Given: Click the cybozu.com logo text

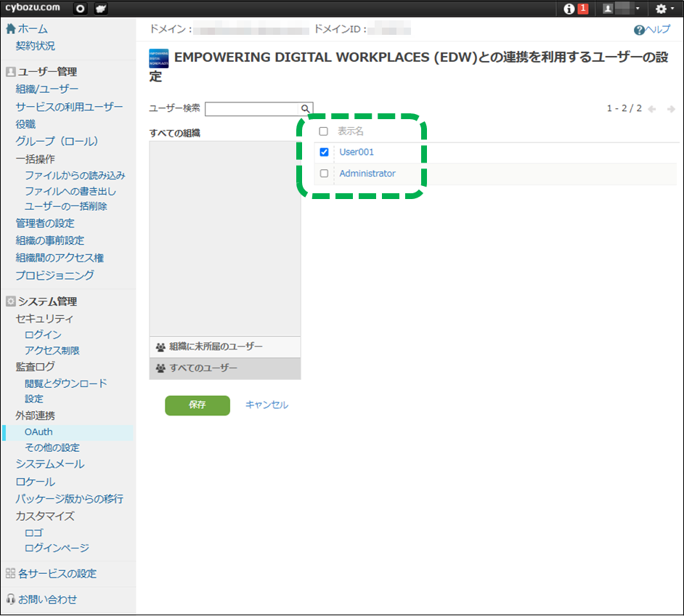Looking at the screenshot, I should 32,8.
